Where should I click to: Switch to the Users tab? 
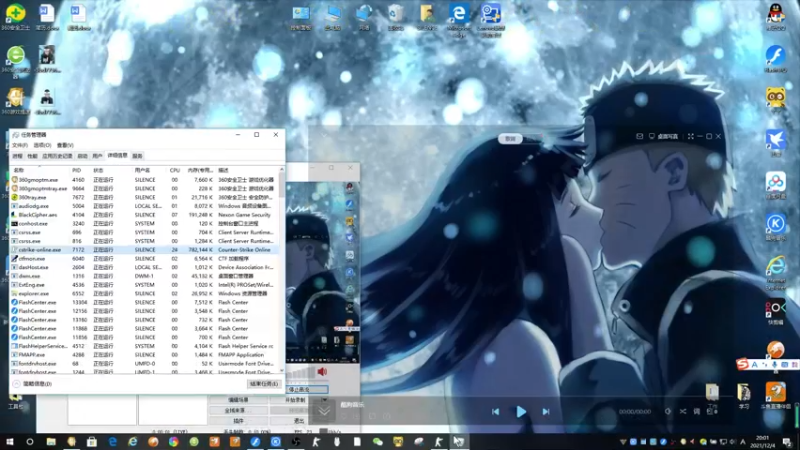97,156
